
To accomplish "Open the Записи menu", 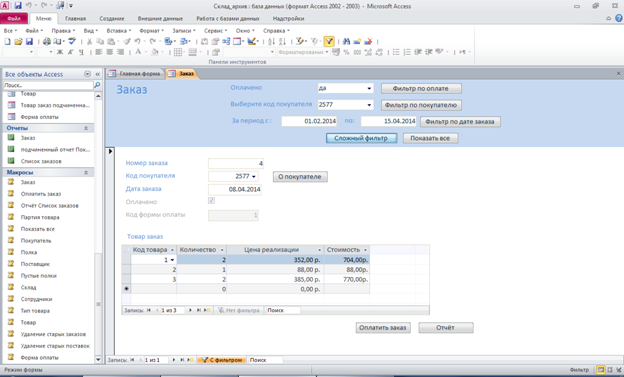I will [x=183, y=31].
